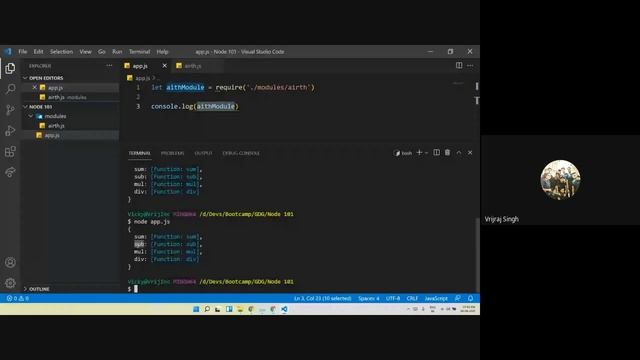Open airth.js inside modules folder
640x360 pixels.
click(x=70, y=126)
